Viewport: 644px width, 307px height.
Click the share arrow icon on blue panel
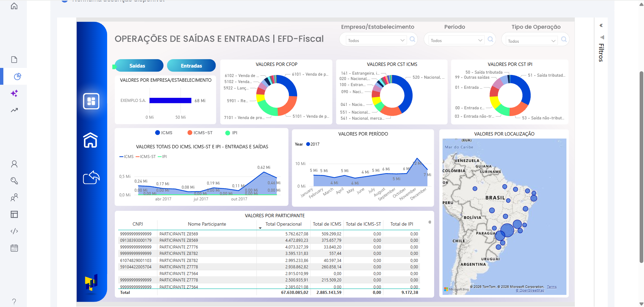(x=91, y=178)
